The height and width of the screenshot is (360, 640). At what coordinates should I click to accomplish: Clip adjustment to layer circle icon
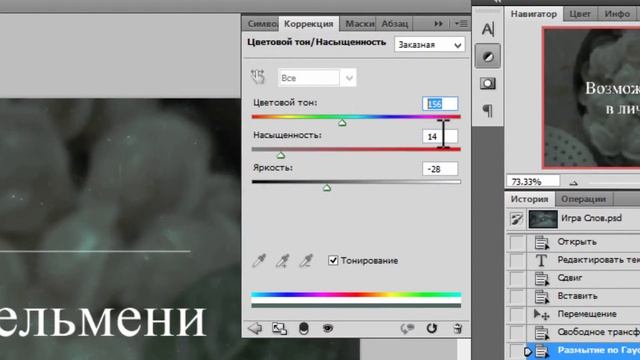(x=304, y=328)
